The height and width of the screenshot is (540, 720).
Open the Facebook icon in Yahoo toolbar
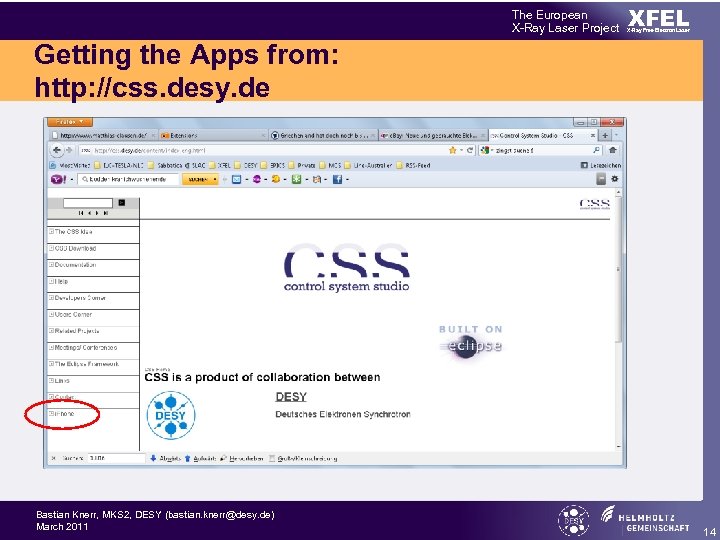point(338,180)
